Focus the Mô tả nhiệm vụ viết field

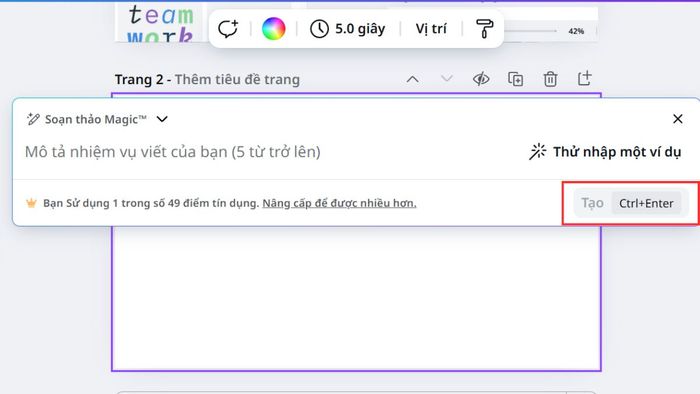pos(172,152)
